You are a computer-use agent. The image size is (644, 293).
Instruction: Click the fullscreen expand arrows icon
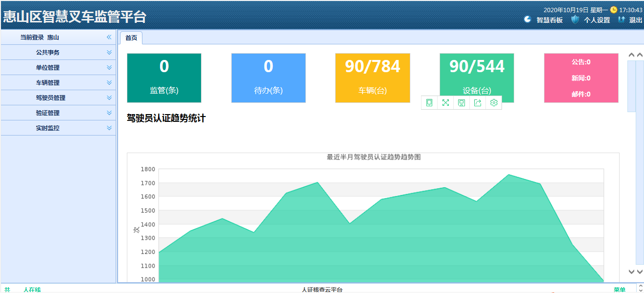445,102
